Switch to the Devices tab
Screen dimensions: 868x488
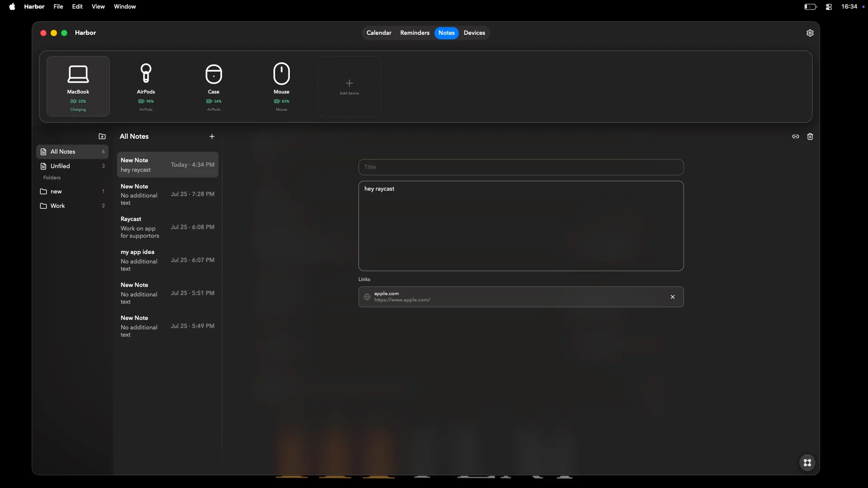click(474, 33)
